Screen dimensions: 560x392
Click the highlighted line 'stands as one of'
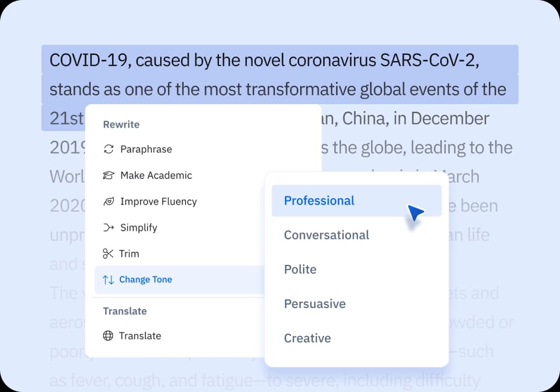pos(278,90)
